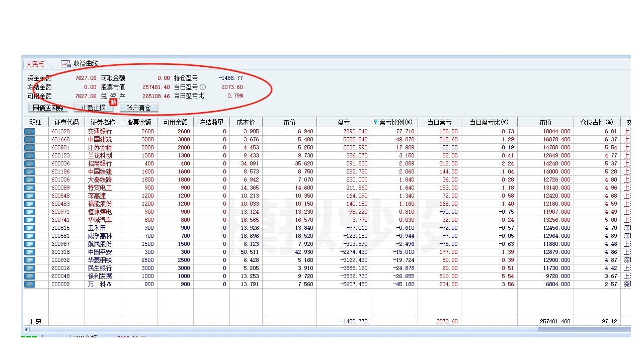The image size is (644, 362).
Task: Click the horizontal scrollbar thumb below the table
Action: 283,330
